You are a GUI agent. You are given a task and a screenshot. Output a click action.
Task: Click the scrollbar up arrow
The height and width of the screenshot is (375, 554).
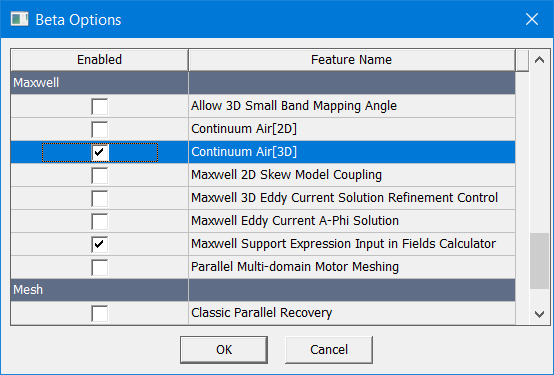point(539,60)
